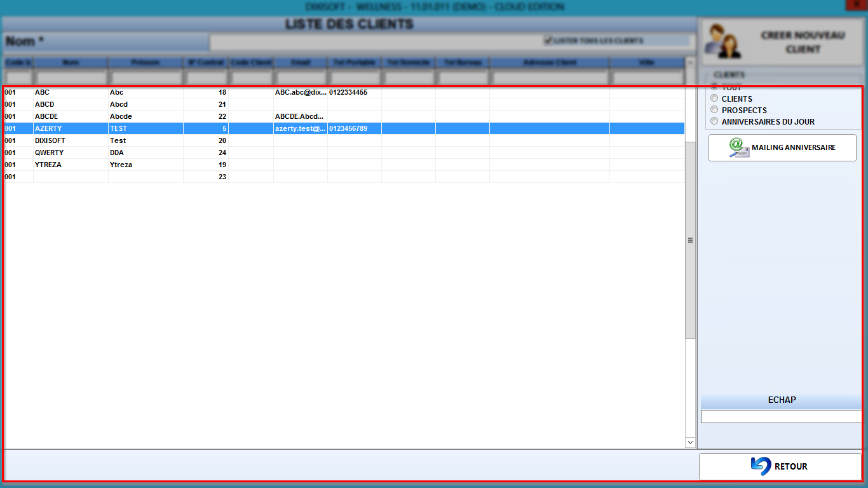This screenshot has width=868, height=488.
Task: Click contract number 18
Action: pyautogui.click(x=222, y=92)
